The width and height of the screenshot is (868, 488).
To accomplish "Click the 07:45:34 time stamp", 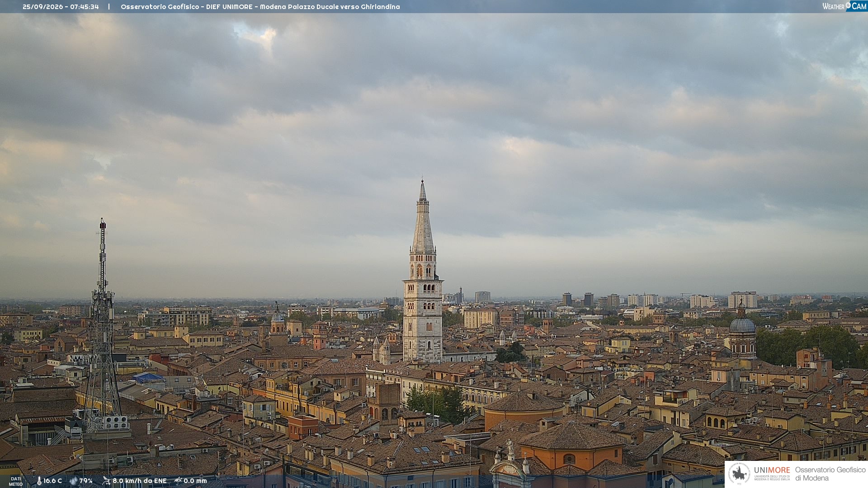I will click(85, 7).
